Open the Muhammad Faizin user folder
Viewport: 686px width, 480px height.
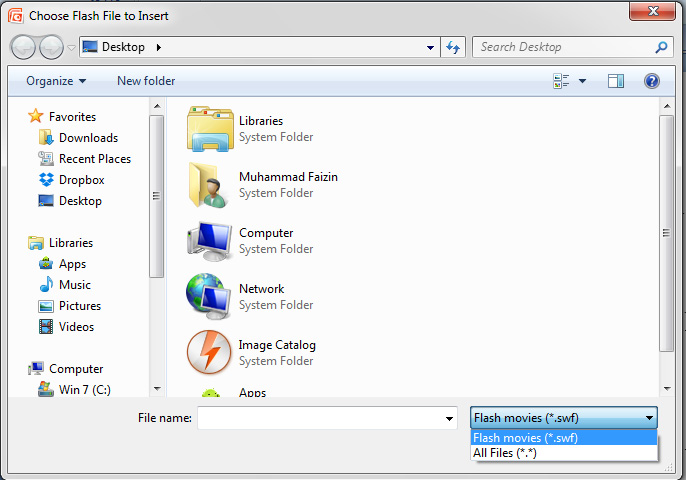[x=209, y=184]
